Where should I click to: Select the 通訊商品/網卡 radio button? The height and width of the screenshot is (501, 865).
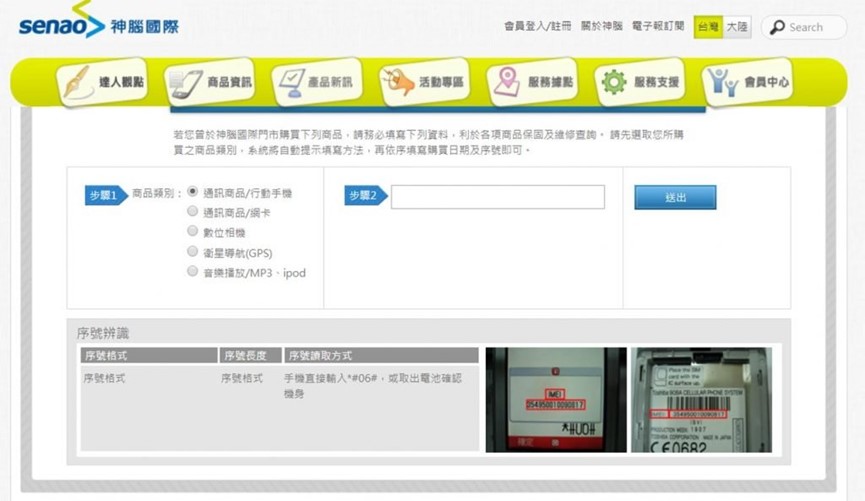[193, 211]
